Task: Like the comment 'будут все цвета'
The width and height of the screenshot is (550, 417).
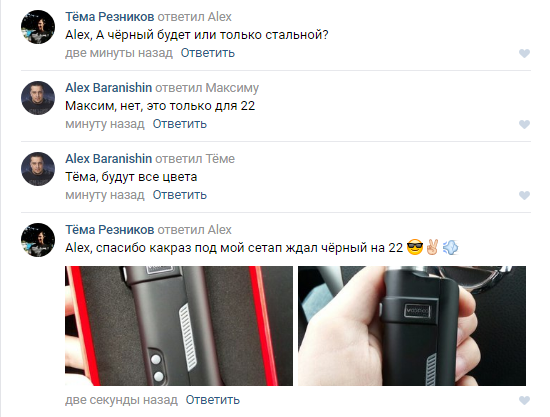Action: click(x=524, y=195)
